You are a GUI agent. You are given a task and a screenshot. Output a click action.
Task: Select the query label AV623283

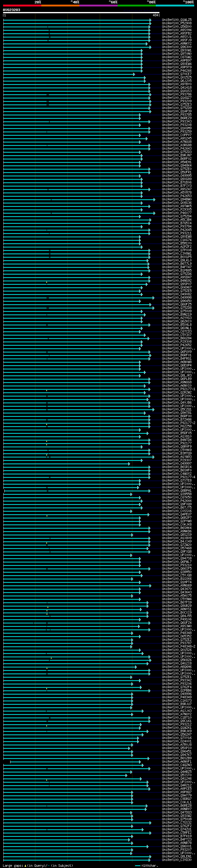(x=11, y=10)
